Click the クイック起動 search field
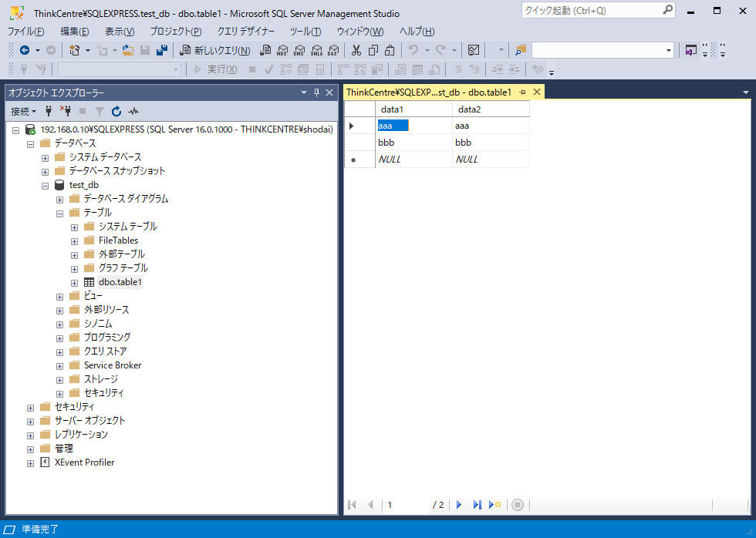The image size is (756, 538). tap(590, 10)
